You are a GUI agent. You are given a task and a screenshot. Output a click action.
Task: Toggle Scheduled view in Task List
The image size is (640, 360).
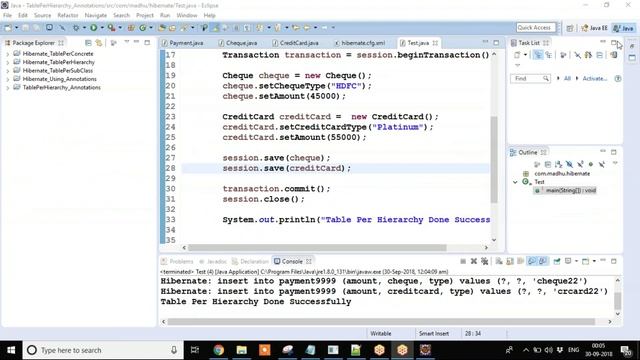pos(549,55)
